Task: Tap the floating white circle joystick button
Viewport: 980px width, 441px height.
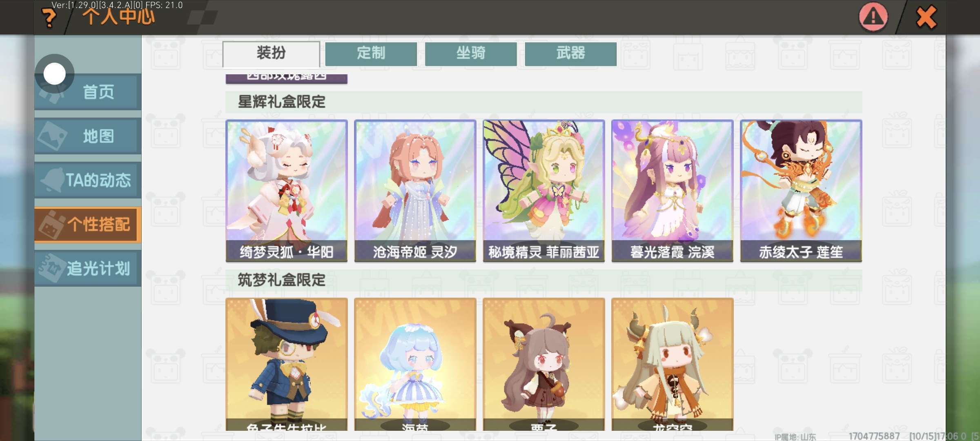Action: pyautogui.click(x=54, y=74)
